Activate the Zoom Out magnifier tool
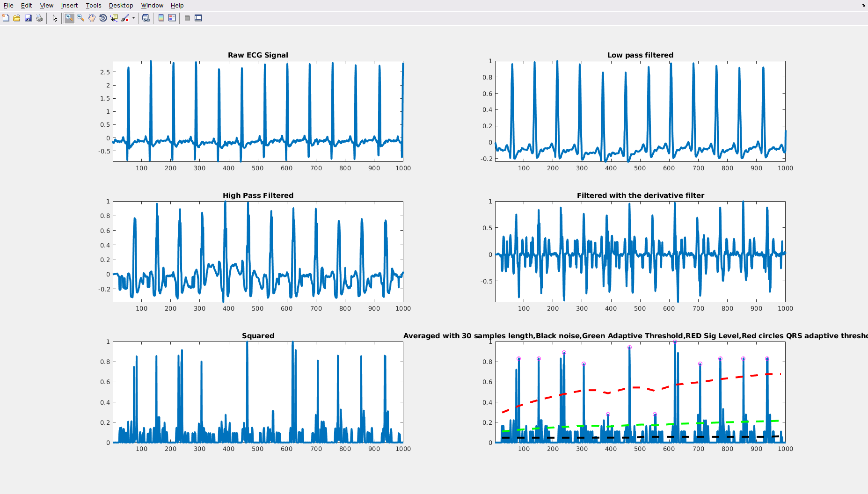 tap(80, 18)
